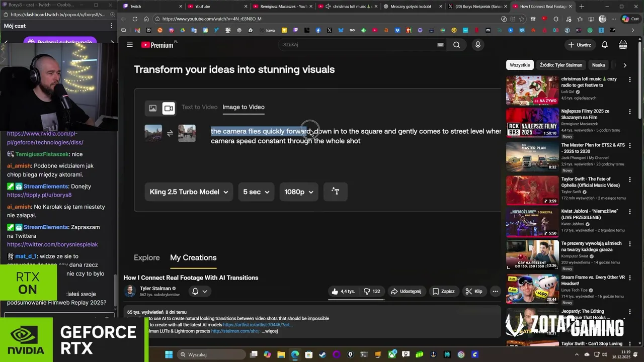
Task: Open on-screen keyboard icon in search box
Action: [440, 45]
